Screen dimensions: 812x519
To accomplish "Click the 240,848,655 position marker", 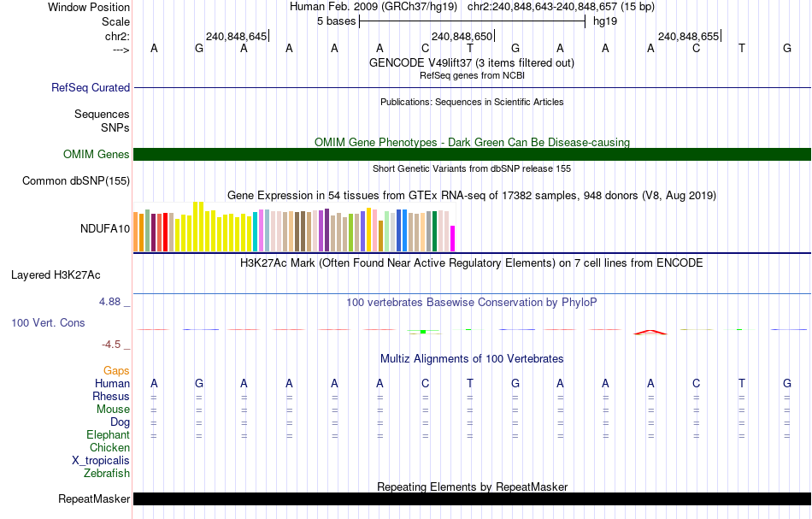I will (x=689, y=36).
